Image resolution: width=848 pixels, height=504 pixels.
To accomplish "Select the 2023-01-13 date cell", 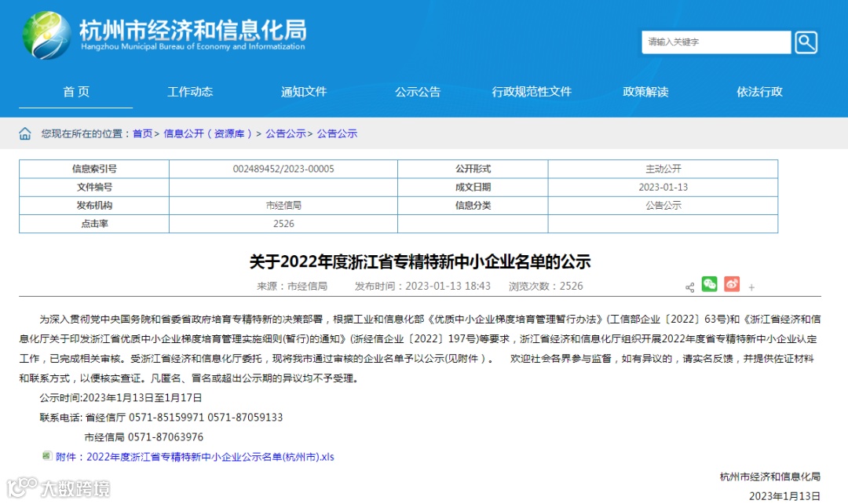I will click(x=663, y=187).
